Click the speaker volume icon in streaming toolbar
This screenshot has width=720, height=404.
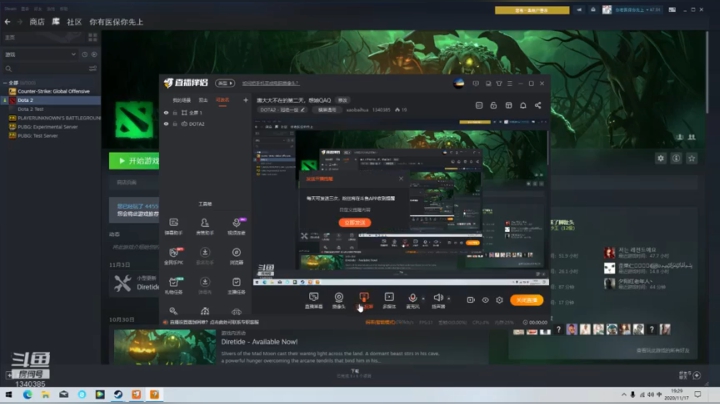[438, 297]
